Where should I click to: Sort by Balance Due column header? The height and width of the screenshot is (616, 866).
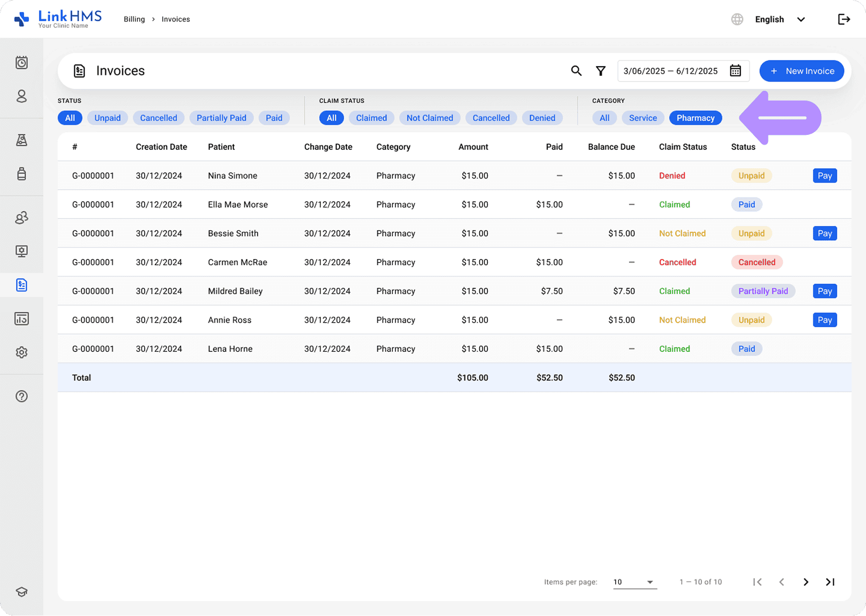(x=612, y=147)
